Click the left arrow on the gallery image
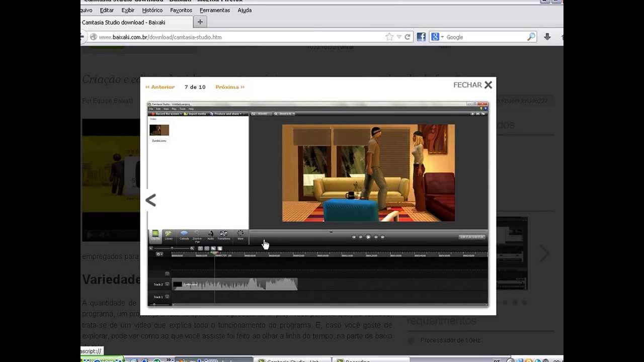The width and height of the screenshot is (644, 362). 150,200
